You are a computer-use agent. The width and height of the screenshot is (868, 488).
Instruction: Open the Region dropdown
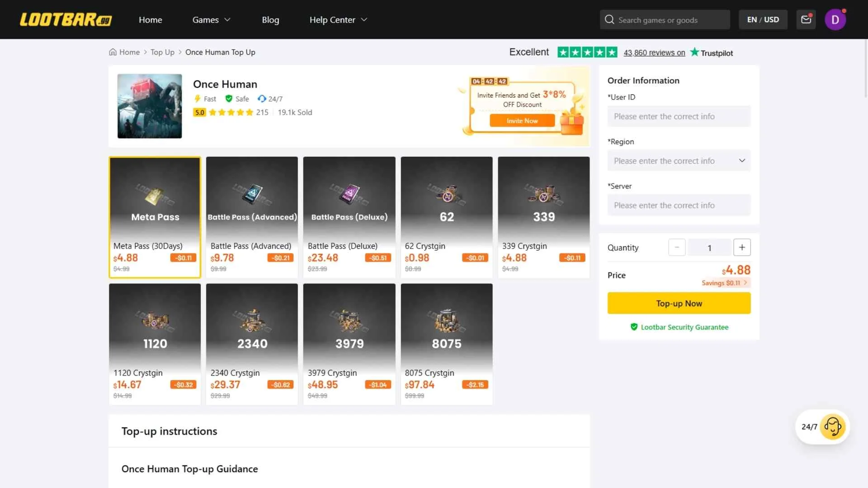[x=679, y=160]
